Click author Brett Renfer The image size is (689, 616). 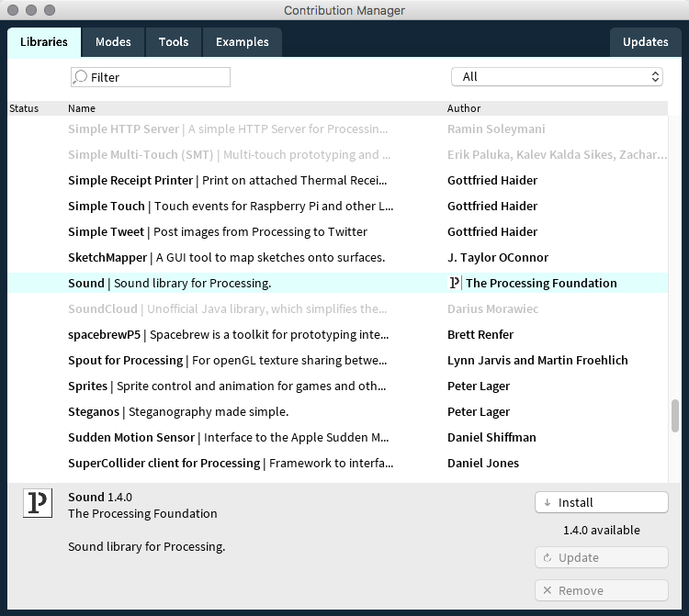pyautogui.click(x=480, y=334)
